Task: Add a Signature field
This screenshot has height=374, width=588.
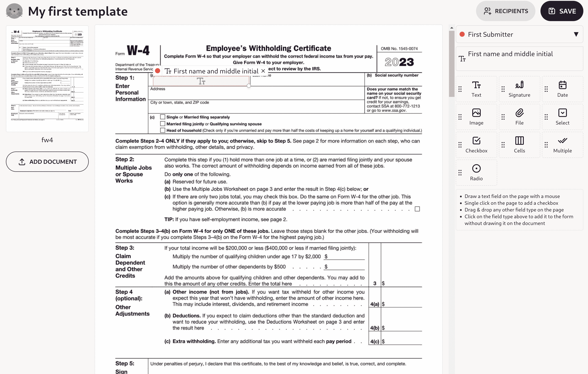Action: pyautogui.click(x=519, y=89)
